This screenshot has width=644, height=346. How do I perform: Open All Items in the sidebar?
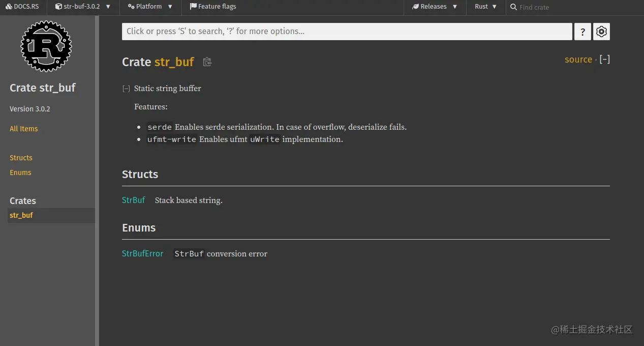point(24,129)
